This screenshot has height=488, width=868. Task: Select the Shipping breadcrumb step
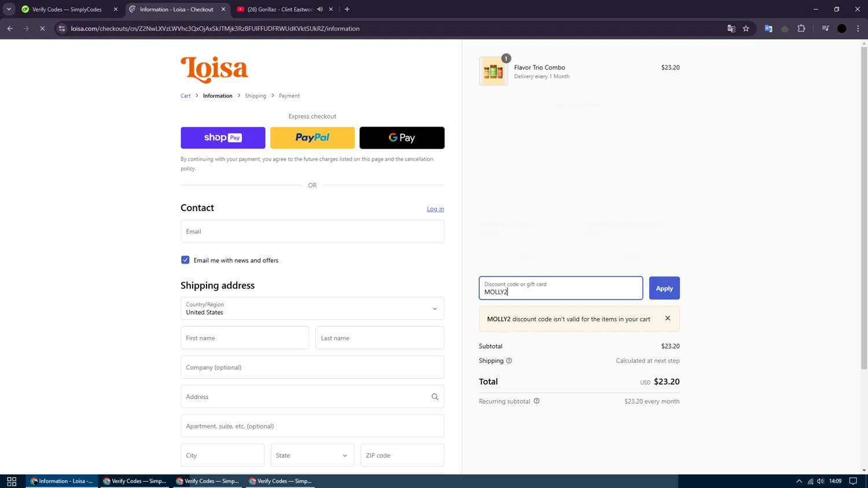[255, 96]
